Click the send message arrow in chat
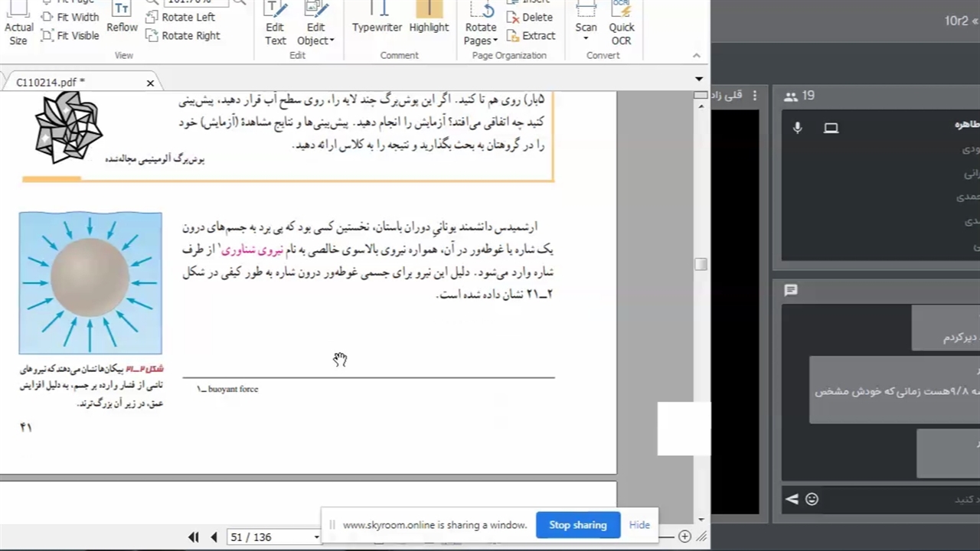The height and width of the screenshot is (551, 980). point(792,499)
